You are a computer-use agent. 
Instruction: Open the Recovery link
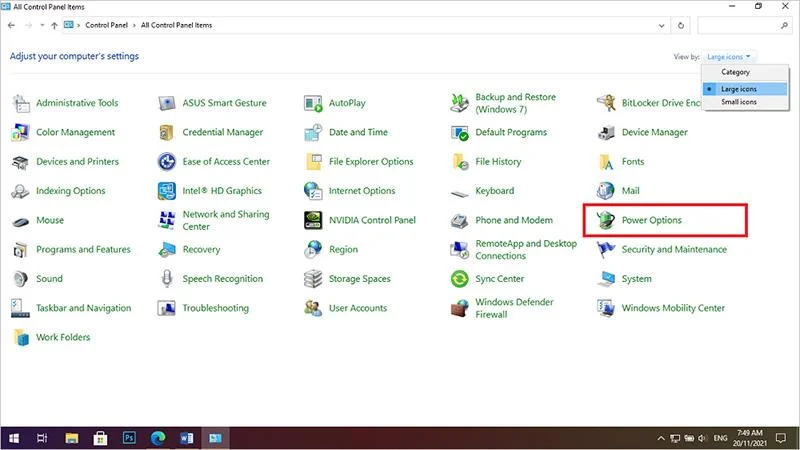coord(201,249)
